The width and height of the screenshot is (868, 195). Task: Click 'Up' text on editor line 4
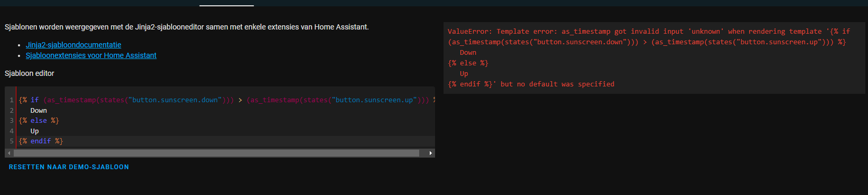pos(34,131)
